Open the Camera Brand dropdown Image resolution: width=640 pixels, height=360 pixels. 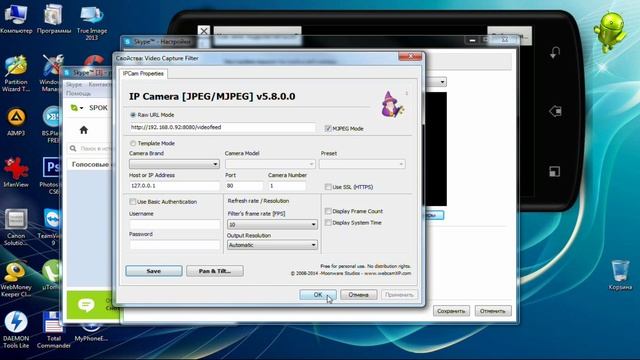pyautogui.click(x=174, y=164)
